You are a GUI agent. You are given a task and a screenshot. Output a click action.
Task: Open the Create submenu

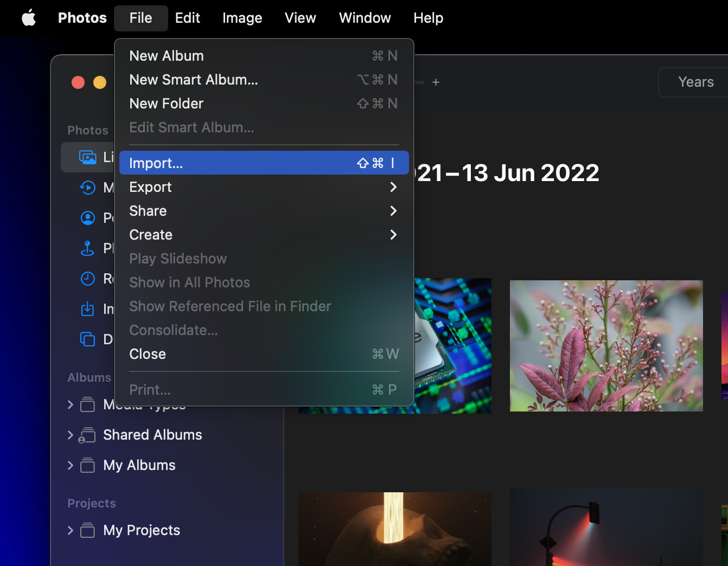tap(264, 235)
